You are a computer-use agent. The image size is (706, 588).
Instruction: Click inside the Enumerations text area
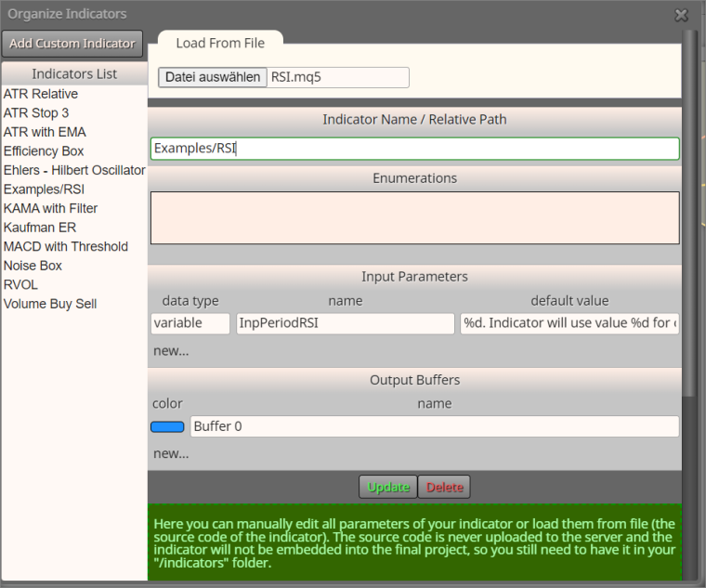[x=414, y=218]
